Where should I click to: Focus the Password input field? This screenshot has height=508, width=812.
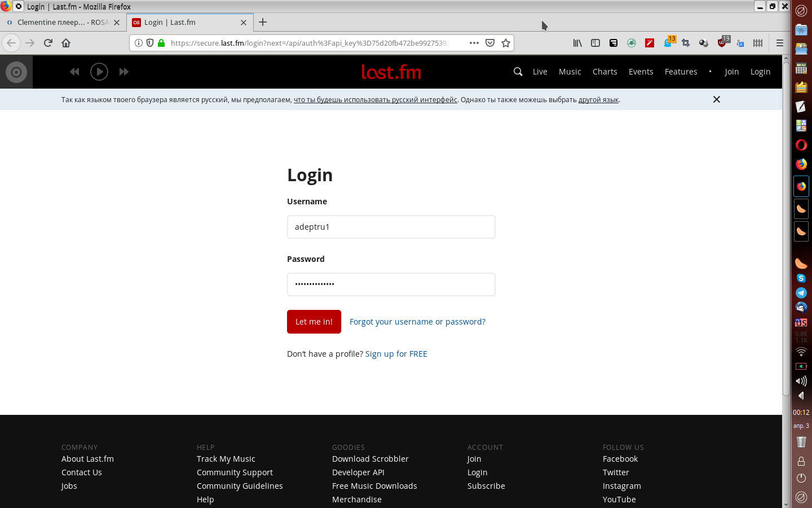pyautogui.click(x=391, y=284)
